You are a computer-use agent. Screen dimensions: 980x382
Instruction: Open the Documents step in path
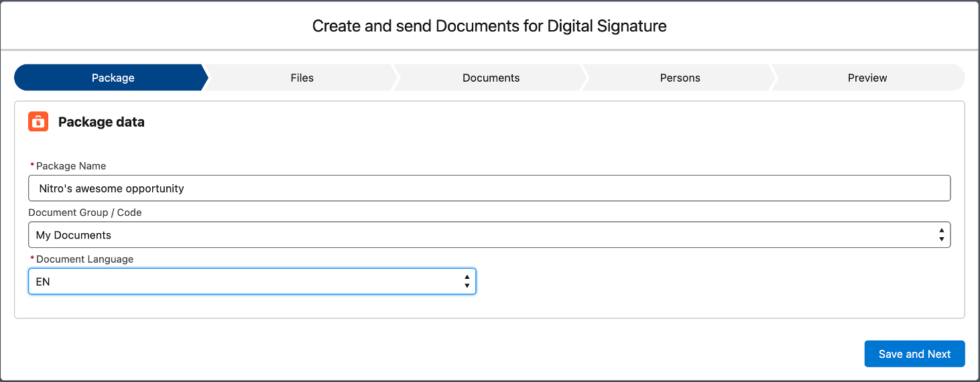491,78
